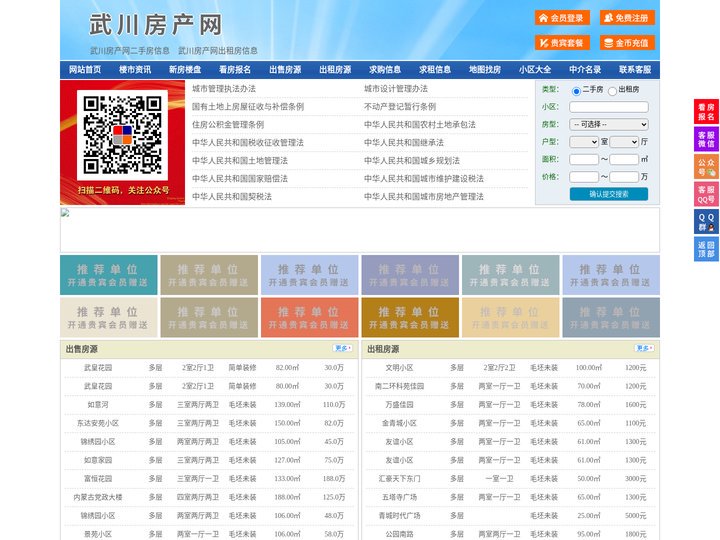
Task: Open the 富恒花园 sale listing
Action: [98, 478]
